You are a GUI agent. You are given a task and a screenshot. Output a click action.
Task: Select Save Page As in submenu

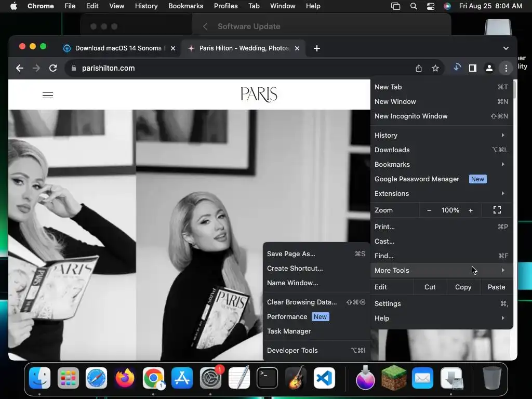[316, 254]
